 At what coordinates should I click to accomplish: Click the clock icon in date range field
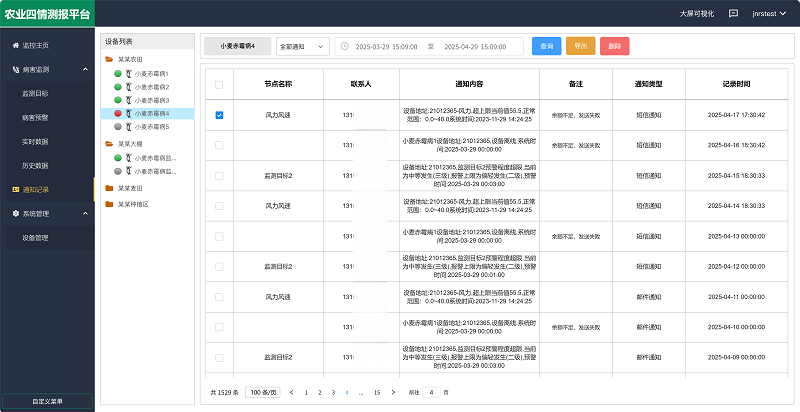345,46
